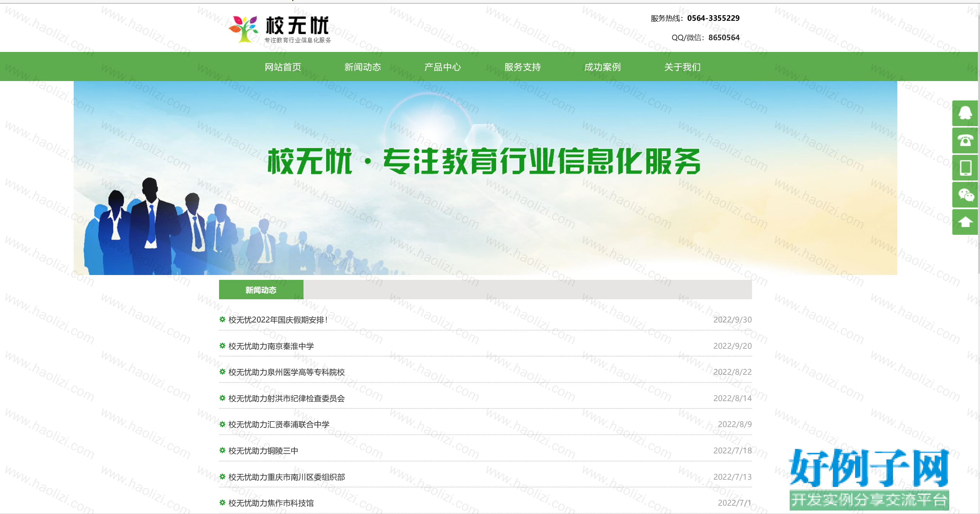Select the 新闻动态 section tab header
The image size is (980, 514).
pyautogui.click(x=261, y=290)
